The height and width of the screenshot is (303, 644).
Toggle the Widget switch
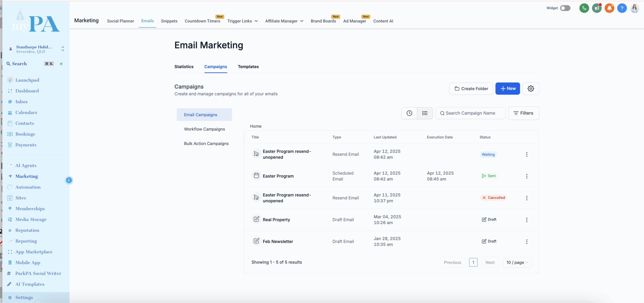[x=565, y=8]
